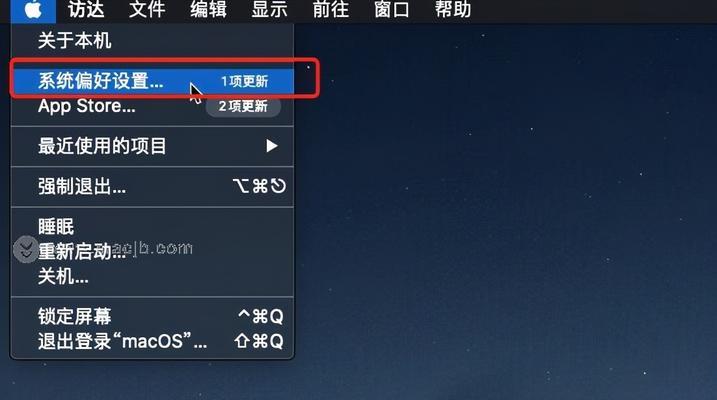Expand the 最近使用的项目 submenu arrow
The height and width of the screenshot is (400, 717).
pyautogui.click(x=272, y=146)
